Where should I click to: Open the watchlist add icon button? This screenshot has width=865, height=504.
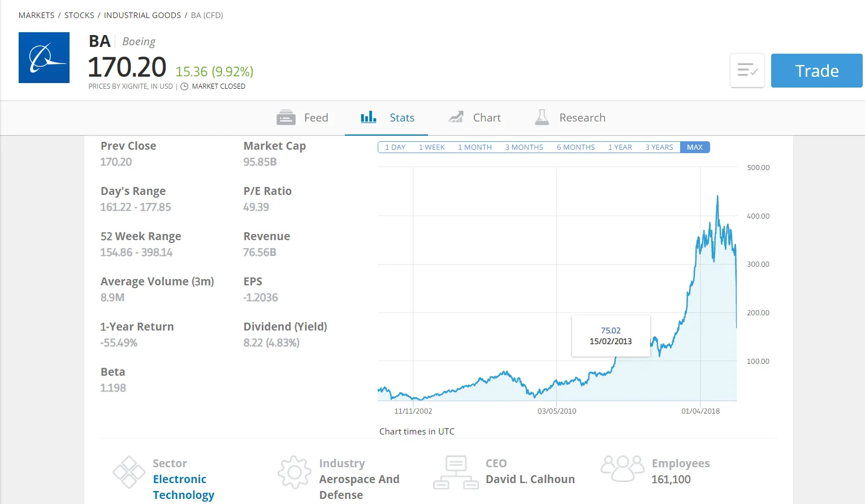[x=747, y=71]
